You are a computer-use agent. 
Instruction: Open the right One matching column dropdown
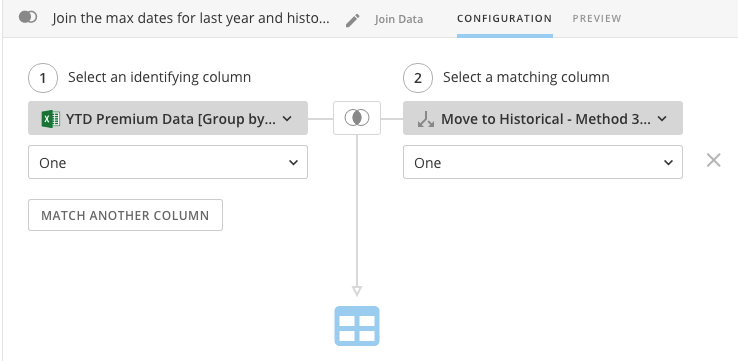[543, 162]
